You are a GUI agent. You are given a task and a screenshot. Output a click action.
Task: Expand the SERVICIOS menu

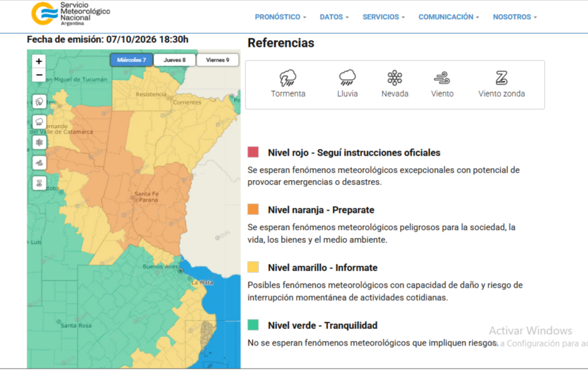384,17
